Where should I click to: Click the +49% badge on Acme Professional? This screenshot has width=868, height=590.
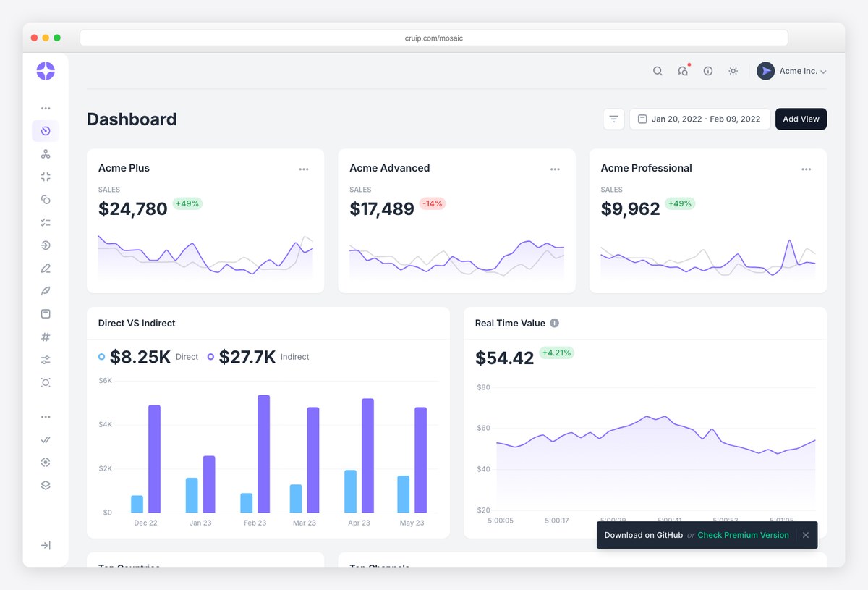tap(679, 203)
